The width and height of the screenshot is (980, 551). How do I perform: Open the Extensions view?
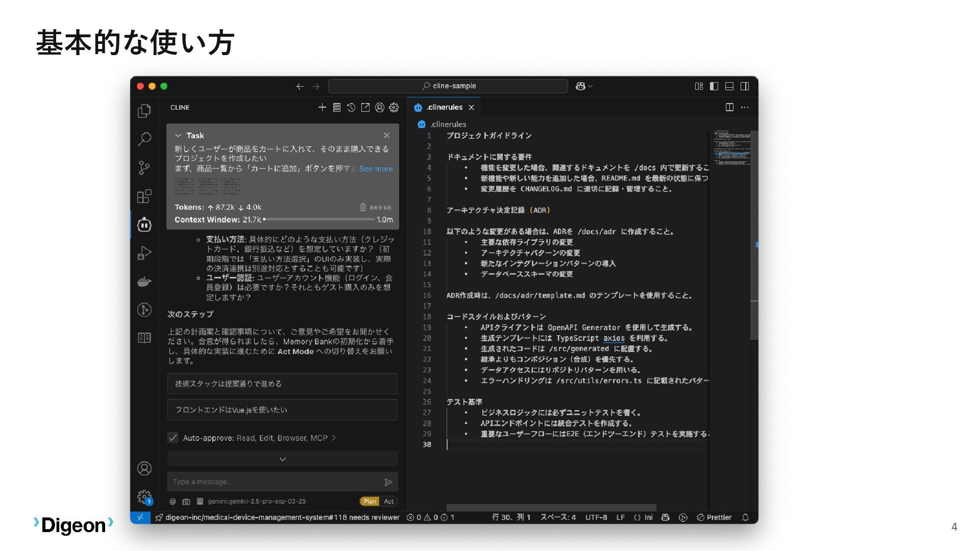pos(144,196)
